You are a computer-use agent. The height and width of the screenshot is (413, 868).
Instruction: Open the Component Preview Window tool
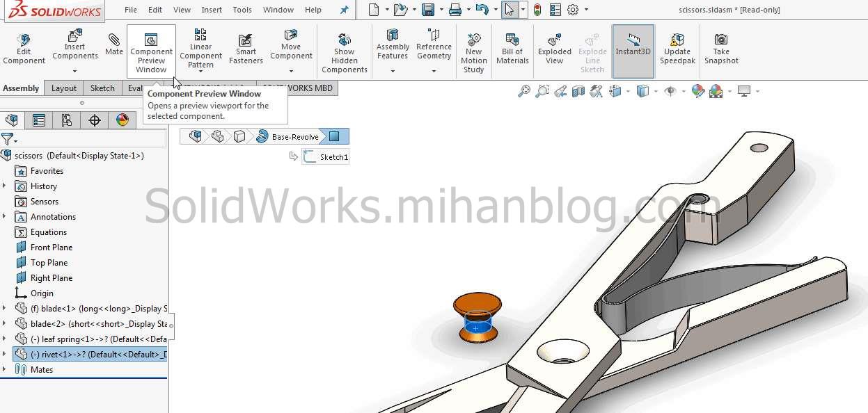[x=151, y=51]
